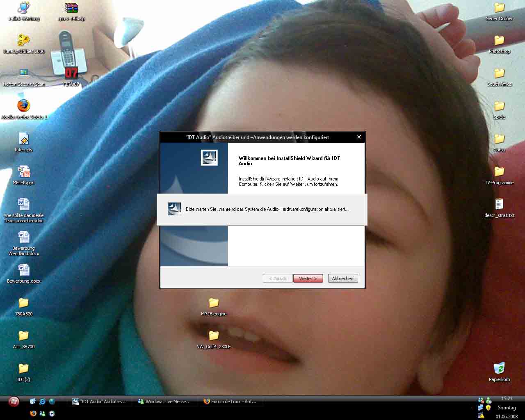Viewport: 525px width, 420px height.
Task: Click the yellow security shield tray icon
Action: pos(488,408)
